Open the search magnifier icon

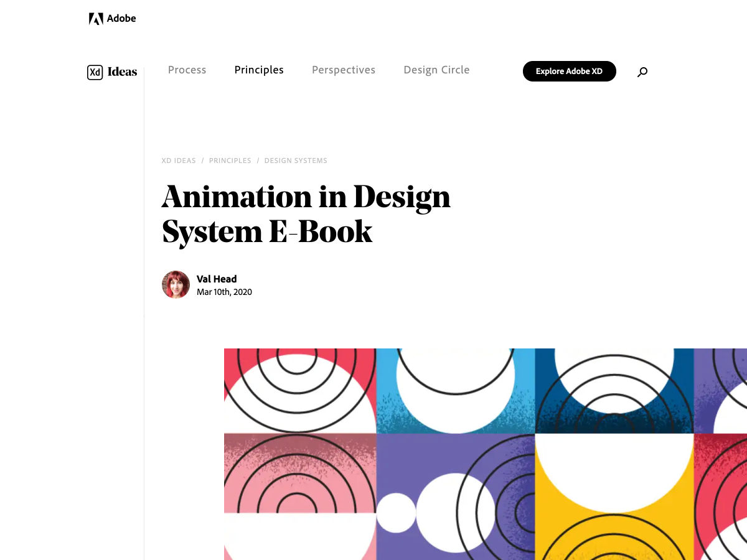coord(642,72)
